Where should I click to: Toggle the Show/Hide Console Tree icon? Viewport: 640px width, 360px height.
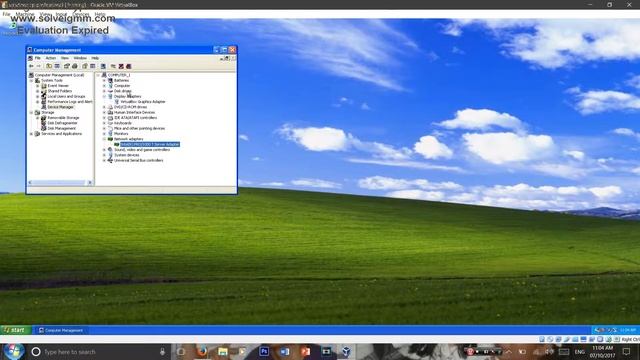pos(57,66)
